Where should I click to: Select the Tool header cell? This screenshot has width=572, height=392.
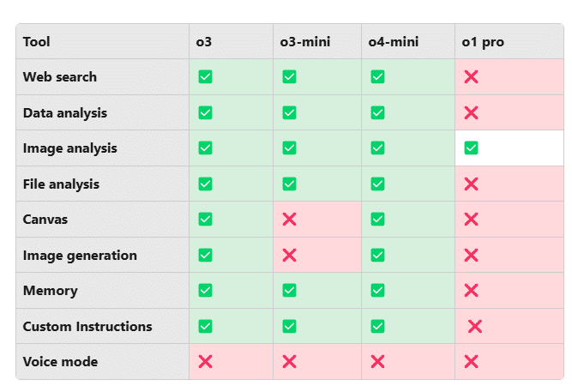pos(36,41)
